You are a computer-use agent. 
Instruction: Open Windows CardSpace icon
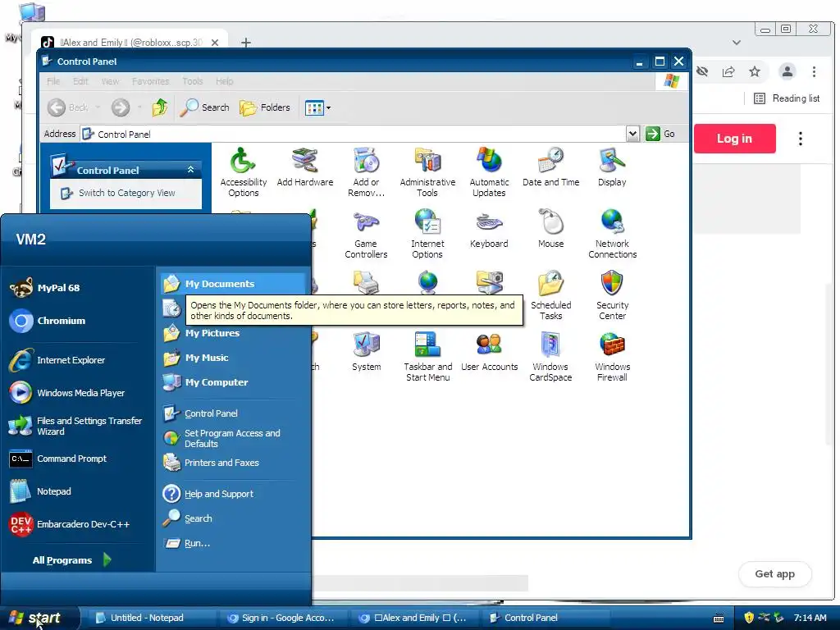[x=550, y=357]
